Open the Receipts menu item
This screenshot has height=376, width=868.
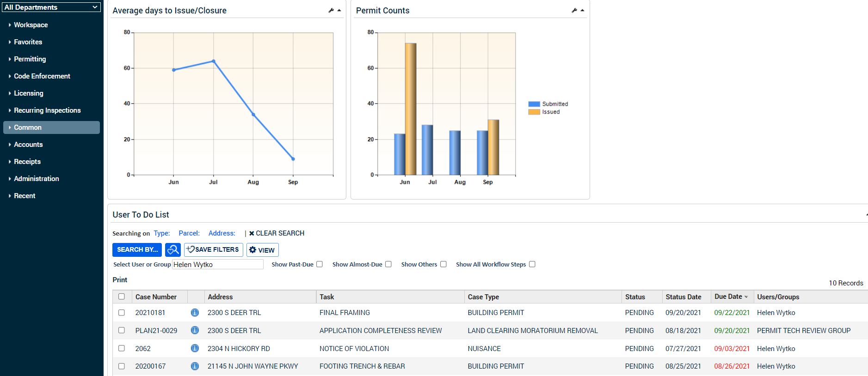click(27, 162)
